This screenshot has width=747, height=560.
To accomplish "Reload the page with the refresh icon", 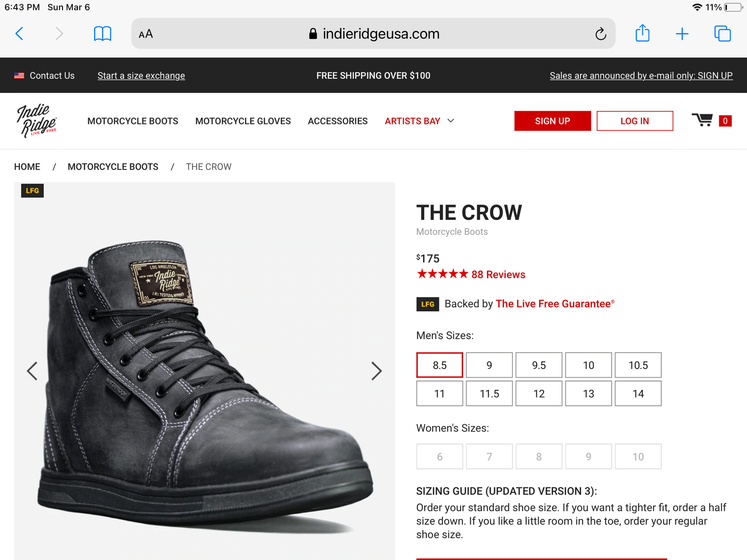I will [x=600, y=34].
